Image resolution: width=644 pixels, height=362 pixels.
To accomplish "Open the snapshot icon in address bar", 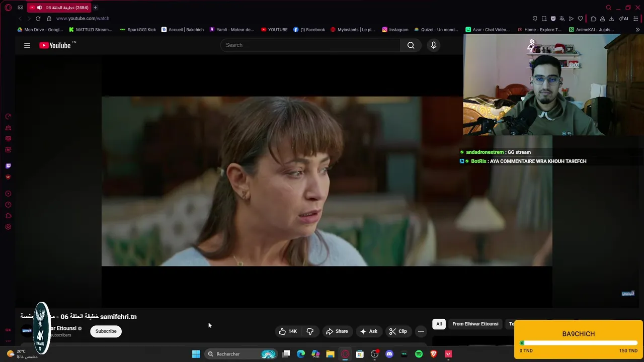I will click(544, 19).
